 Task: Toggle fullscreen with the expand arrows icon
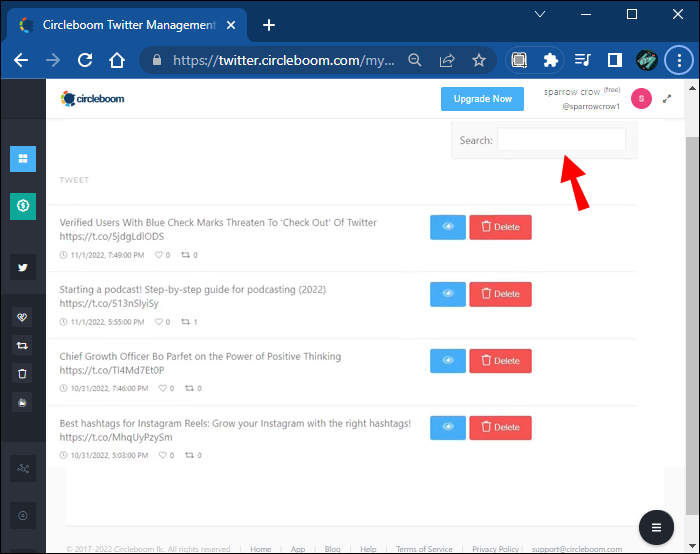point(667,99)
